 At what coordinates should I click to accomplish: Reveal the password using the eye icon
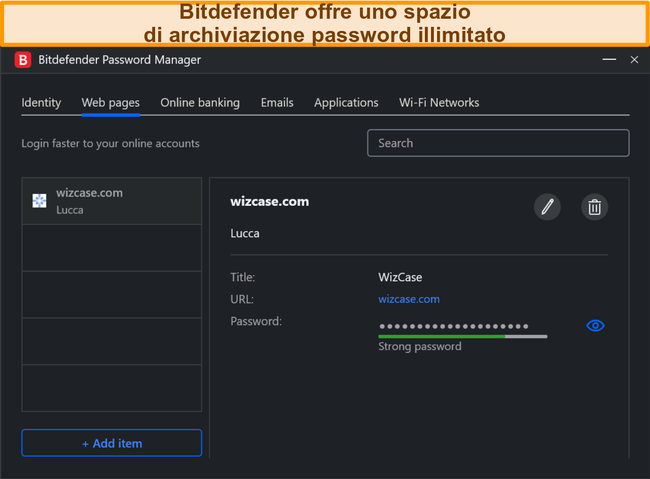coord(595,326)
